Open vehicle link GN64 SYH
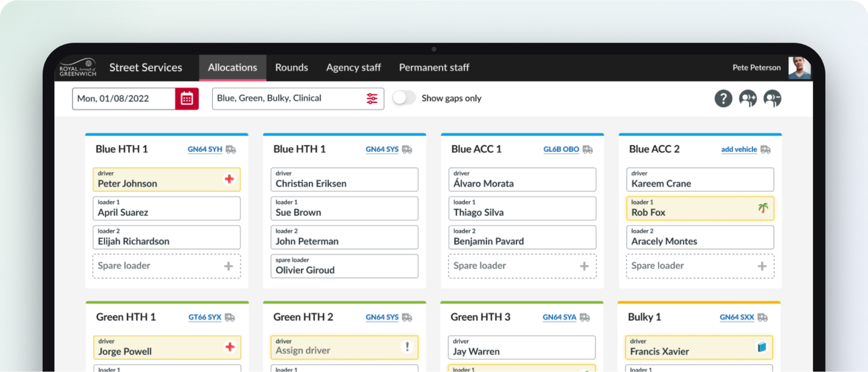868x372 pixels. coord(205,149)
